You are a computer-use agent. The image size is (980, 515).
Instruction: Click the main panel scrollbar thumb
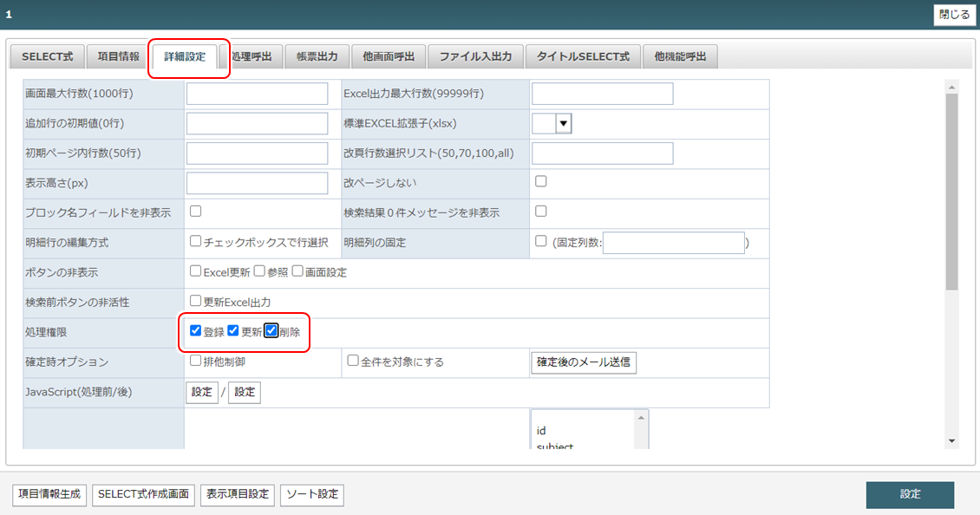(952, 192)
